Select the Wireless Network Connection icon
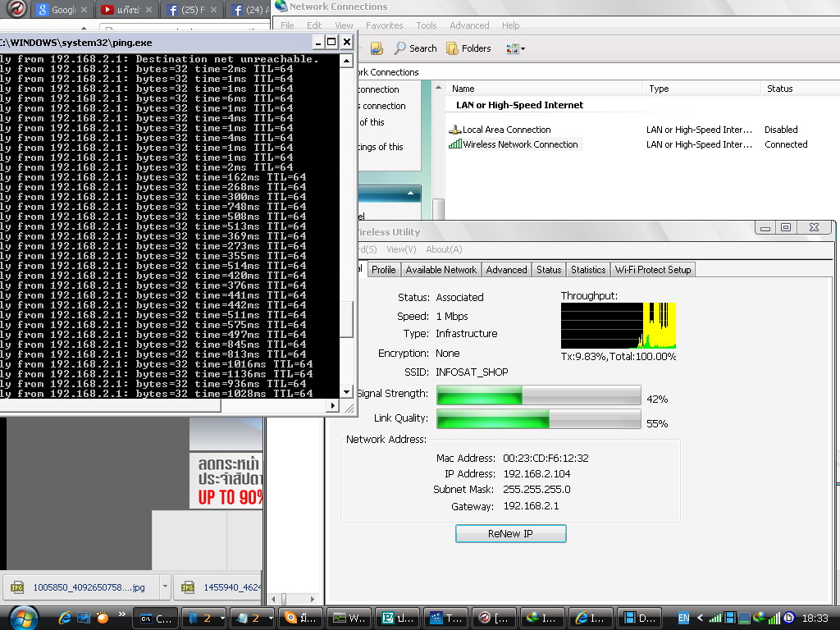Screen dimensions: 840x630 [454, 144]
